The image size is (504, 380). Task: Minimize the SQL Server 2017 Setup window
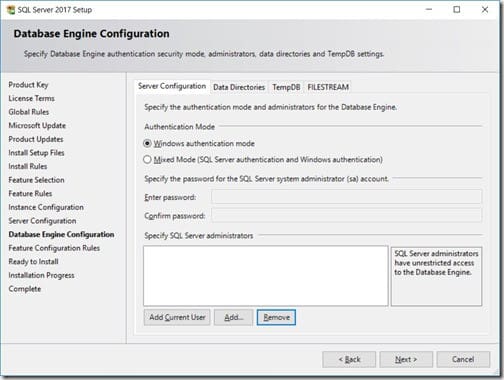coord(429,10)
